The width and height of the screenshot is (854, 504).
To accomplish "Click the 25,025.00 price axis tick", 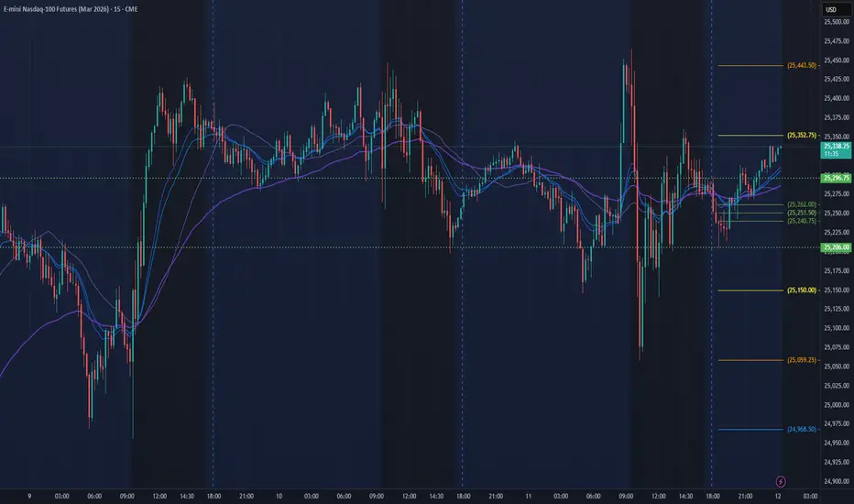I will point(837,386).
